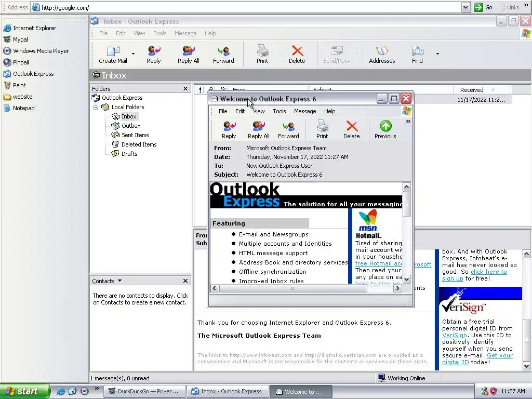This screenshot has width=532, height=399.
Task: Open Help menu in Welcome message window
Action: [329, 111]
